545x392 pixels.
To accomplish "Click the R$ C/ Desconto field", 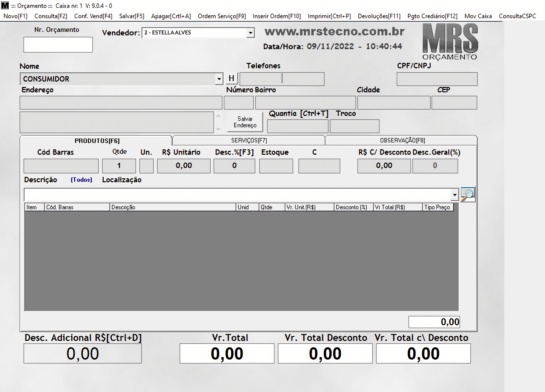I will [x=384, y=166].
